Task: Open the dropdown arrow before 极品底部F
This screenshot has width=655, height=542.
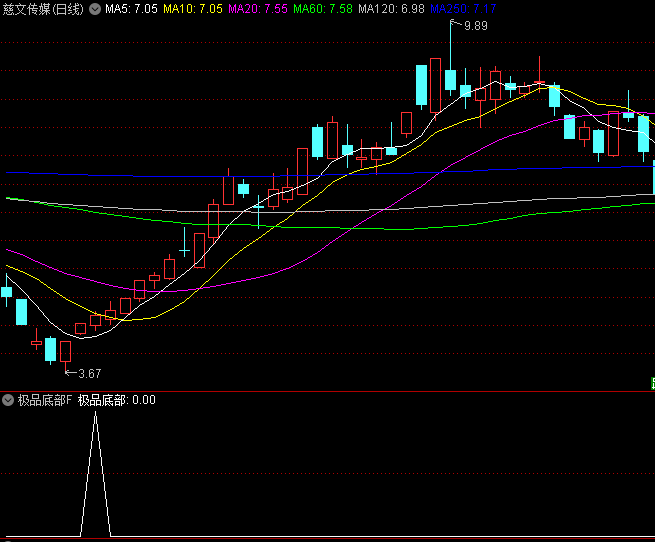Action: click(9, 400)
